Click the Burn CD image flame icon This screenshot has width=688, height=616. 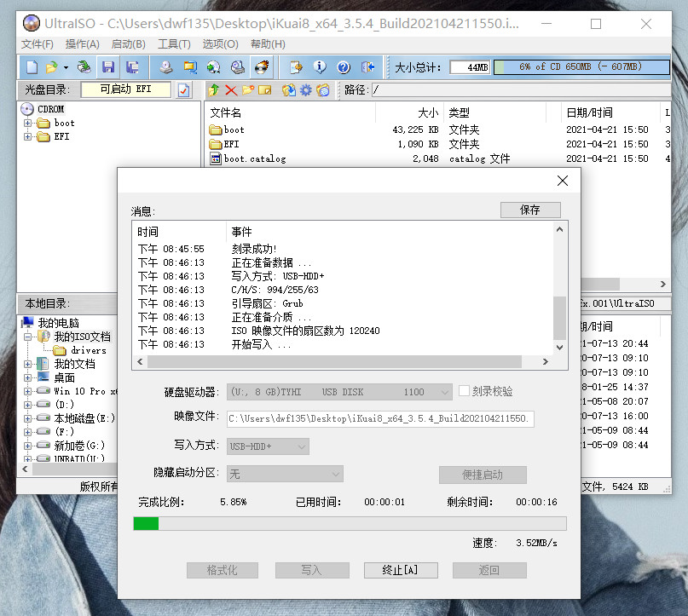[262, 67]
